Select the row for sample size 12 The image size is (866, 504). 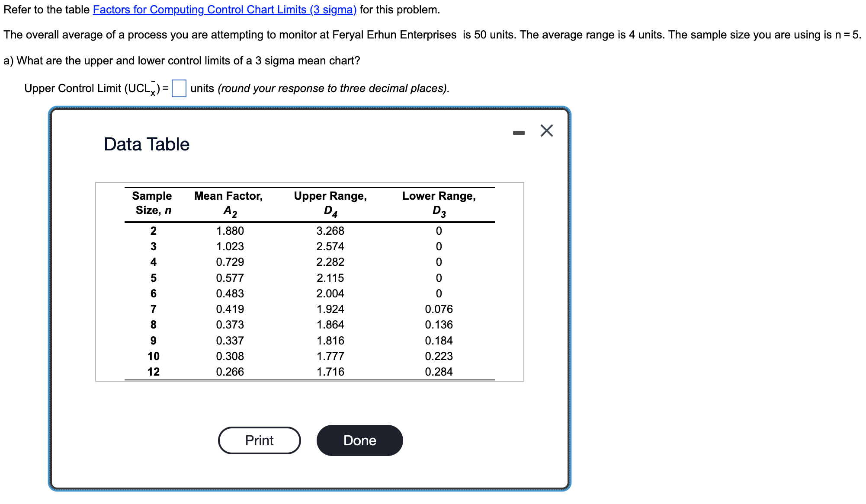pos(153,371)
